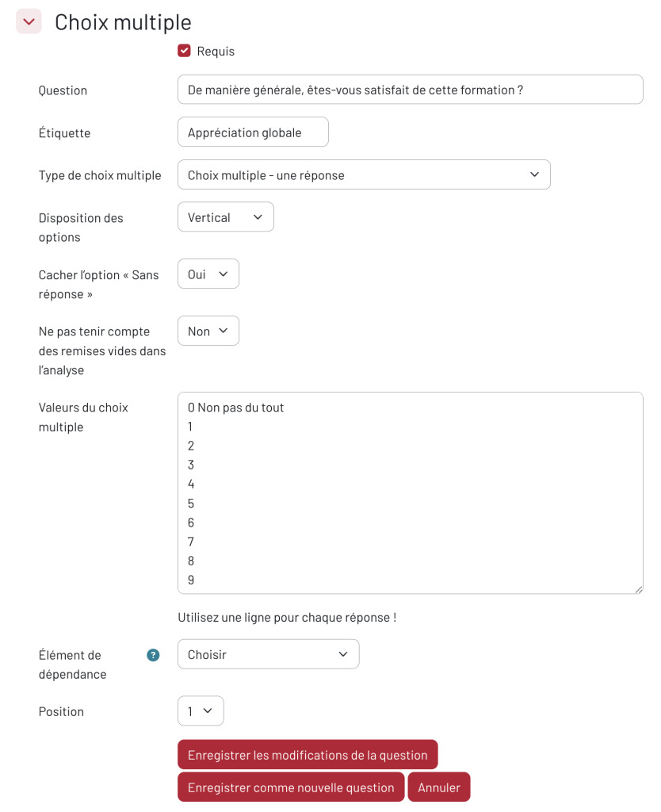Open Cacher l'option Sans réponse dropdown

[x=208, y=274]
